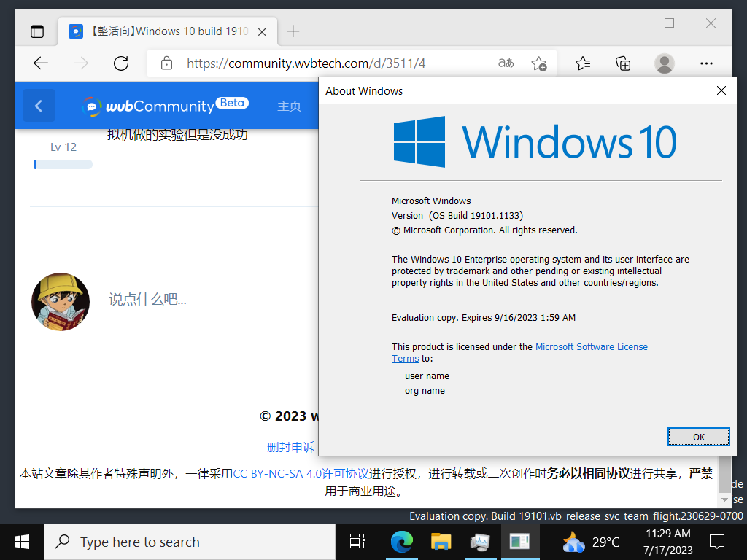Open Microsoft Software License Terms link

[x=591, y=346]
